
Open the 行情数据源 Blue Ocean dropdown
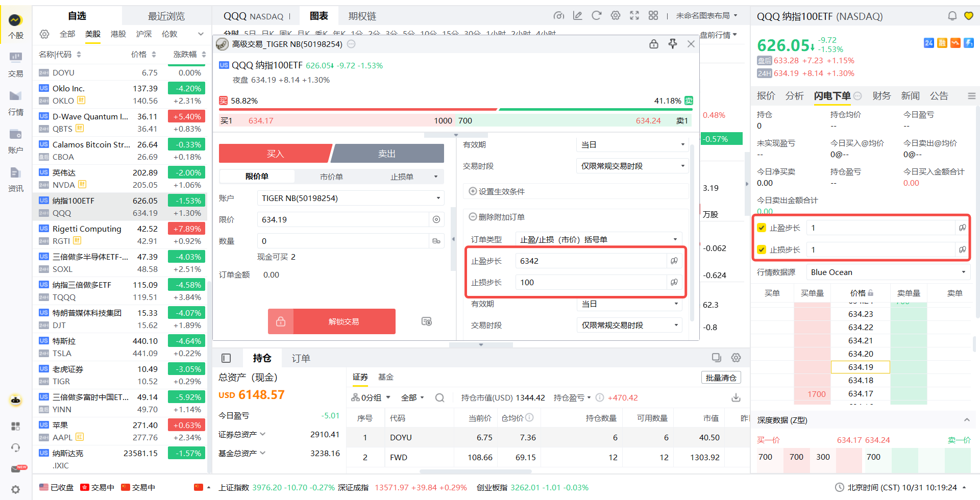tap(888, 272)
